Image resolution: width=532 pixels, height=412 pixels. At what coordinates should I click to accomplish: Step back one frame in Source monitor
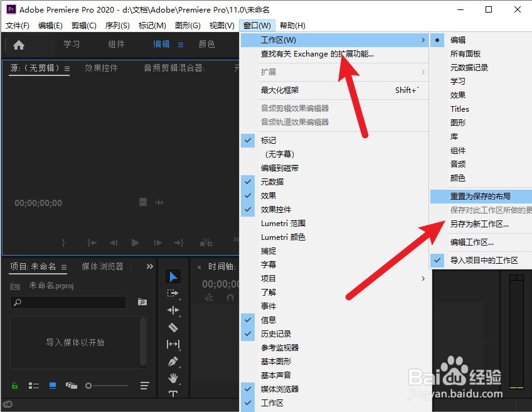(x=114, y=242)
